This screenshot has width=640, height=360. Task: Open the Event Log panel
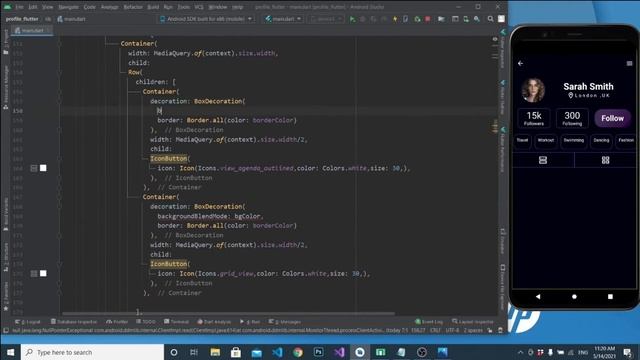[x=429, y=322]
